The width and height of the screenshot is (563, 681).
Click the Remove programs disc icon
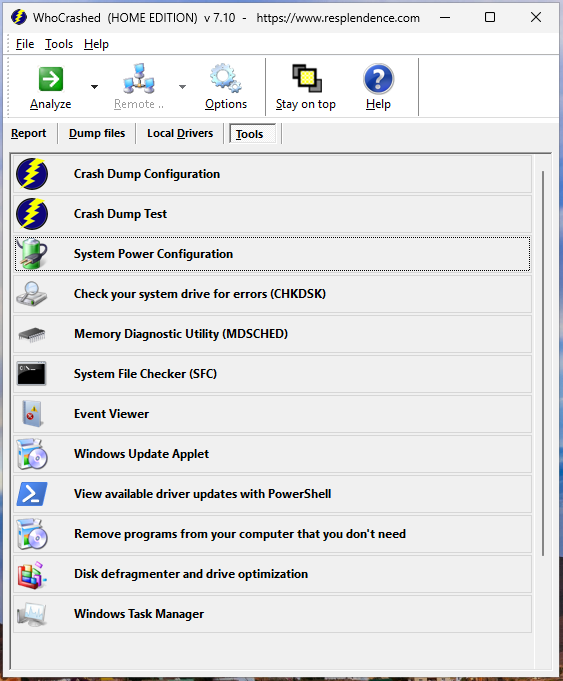(x=32, y=534)
